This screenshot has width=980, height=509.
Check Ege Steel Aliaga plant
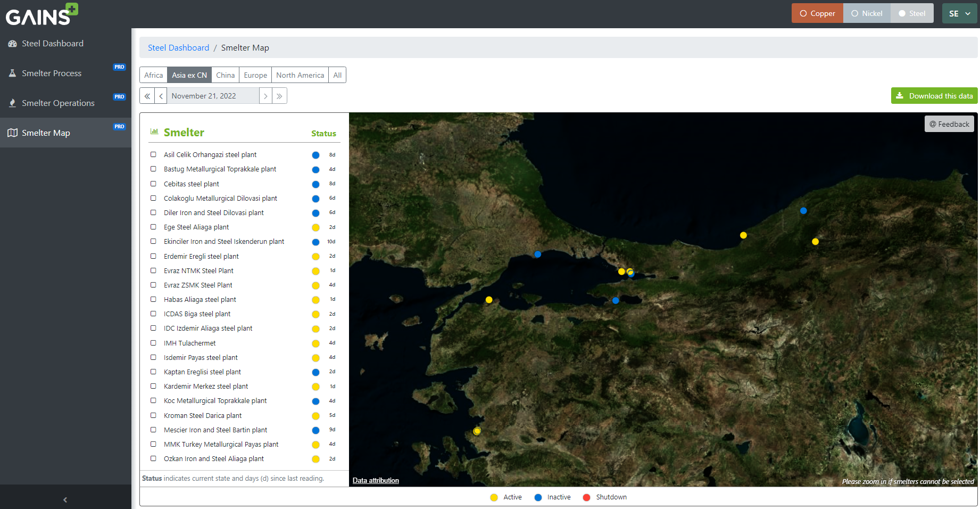click(153, 227)
